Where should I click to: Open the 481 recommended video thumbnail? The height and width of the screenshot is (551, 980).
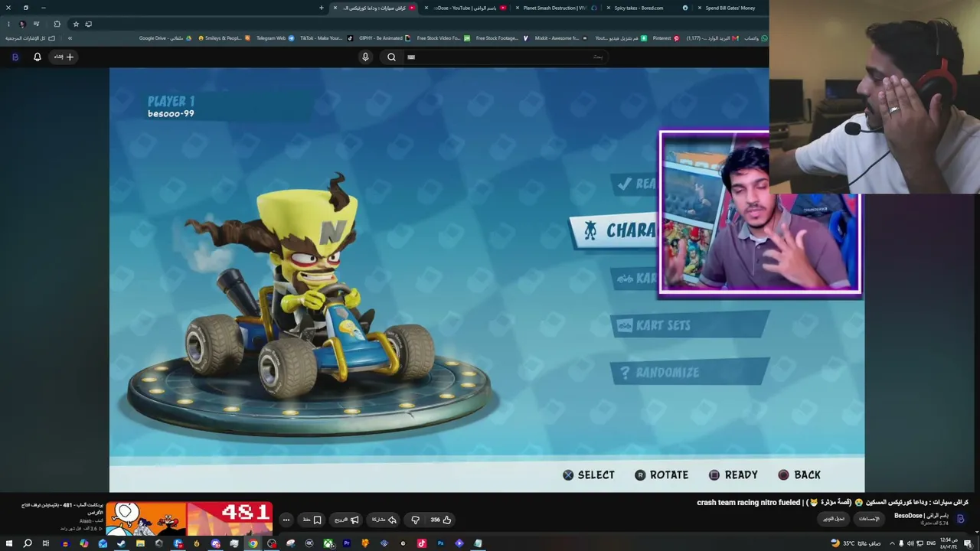(189, 519)
